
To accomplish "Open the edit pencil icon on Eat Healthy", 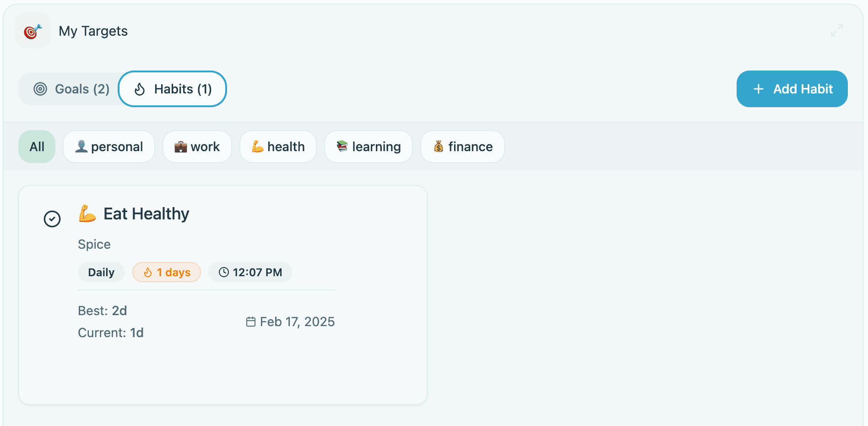I will pos(364,216).
